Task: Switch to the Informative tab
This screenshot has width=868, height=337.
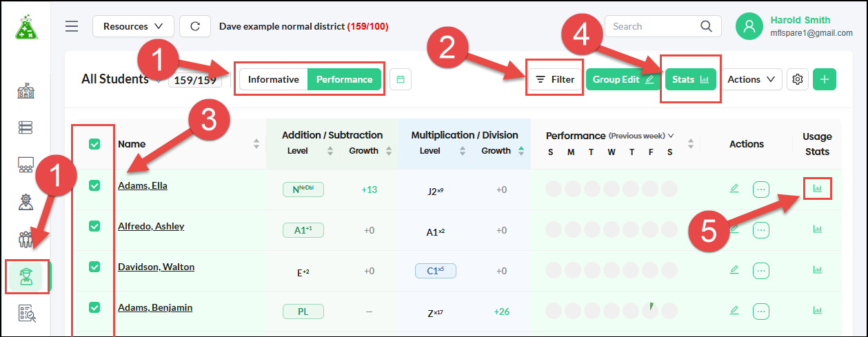Action: click(274, 79)
